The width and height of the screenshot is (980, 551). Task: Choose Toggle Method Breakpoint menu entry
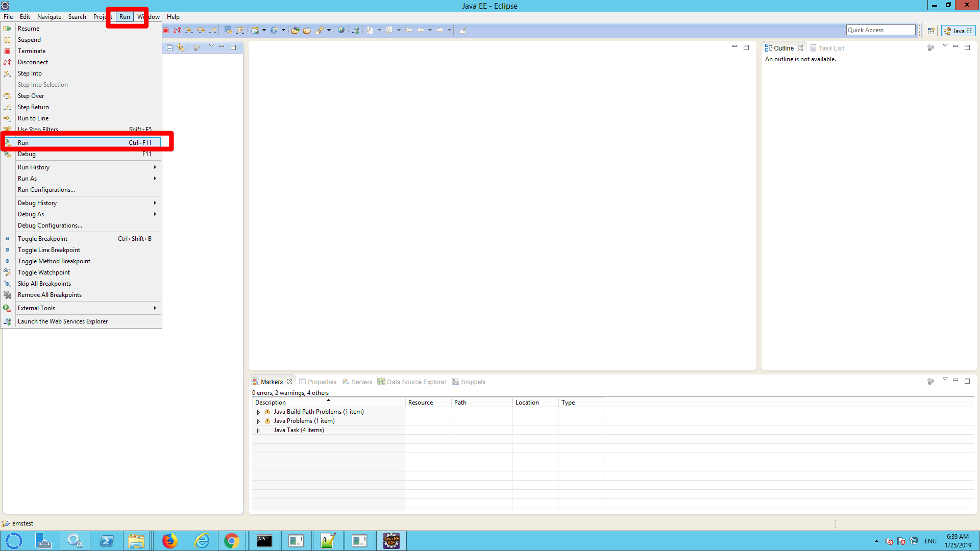coord(81,261)
